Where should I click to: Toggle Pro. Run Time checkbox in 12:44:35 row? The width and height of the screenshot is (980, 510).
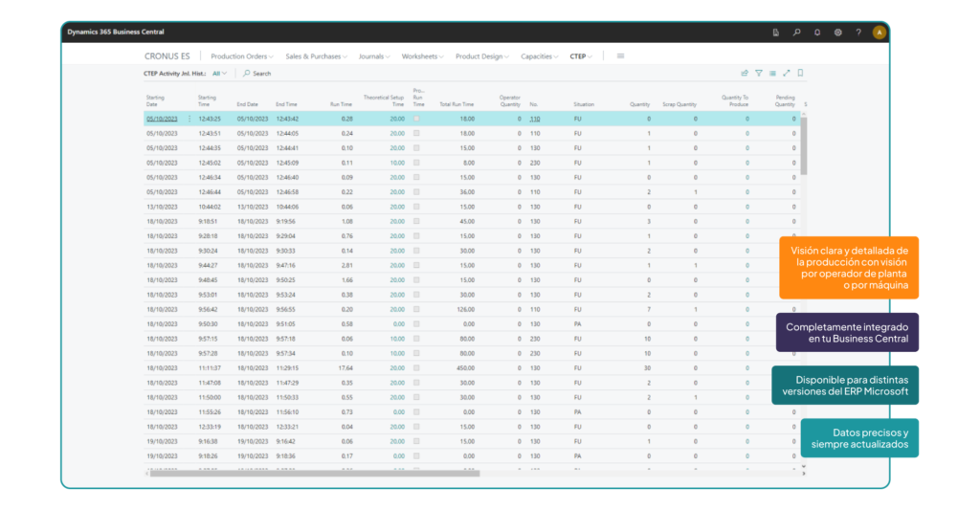coord(416,148)
